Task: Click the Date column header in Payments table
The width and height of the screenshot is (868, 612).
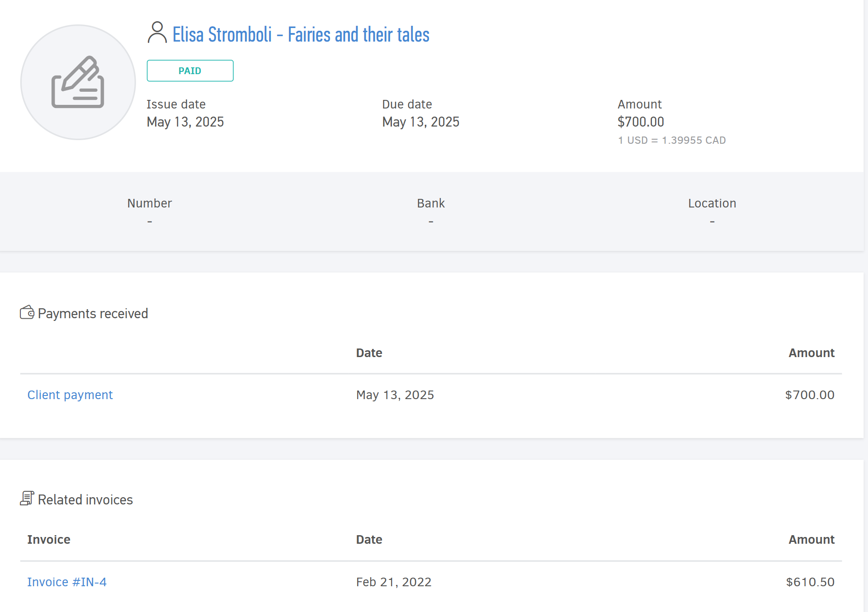Action: tap(369, 353)
